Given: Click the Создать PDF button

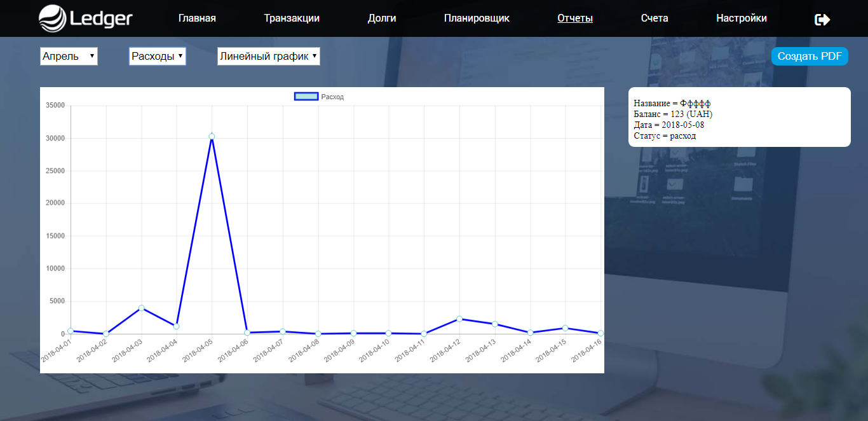Looking at the screenshot, I should tap(810, 56).
